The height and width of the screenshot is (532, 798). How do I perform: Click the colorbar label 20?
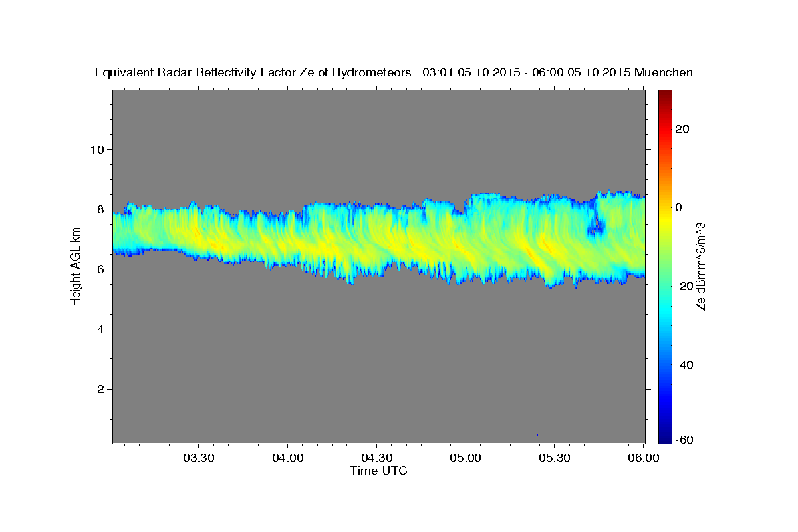[x=682, y=129]
